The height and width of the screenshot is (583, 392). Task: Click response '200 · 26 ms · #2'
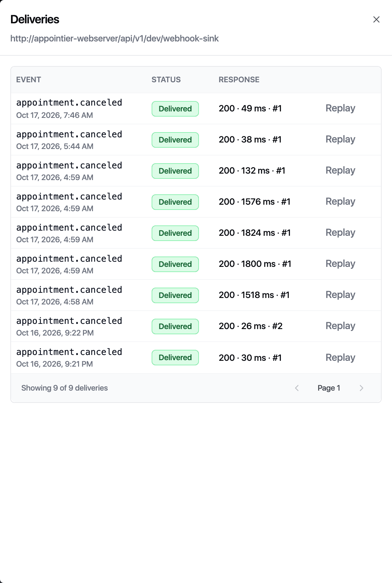click(251, 326)
